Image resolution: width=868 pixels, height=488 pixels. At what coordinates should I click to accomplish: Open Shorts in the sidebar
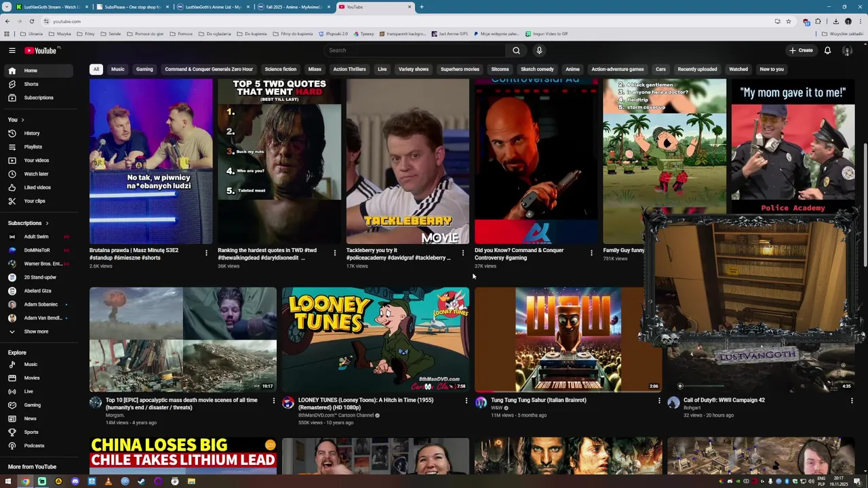39,84
